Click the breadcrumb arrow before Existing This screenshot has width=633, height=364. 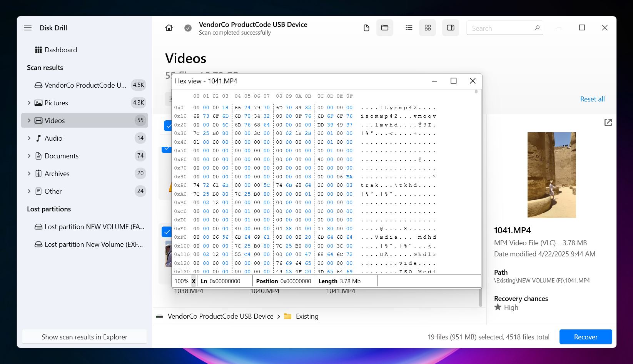click(x=279, y=317)
